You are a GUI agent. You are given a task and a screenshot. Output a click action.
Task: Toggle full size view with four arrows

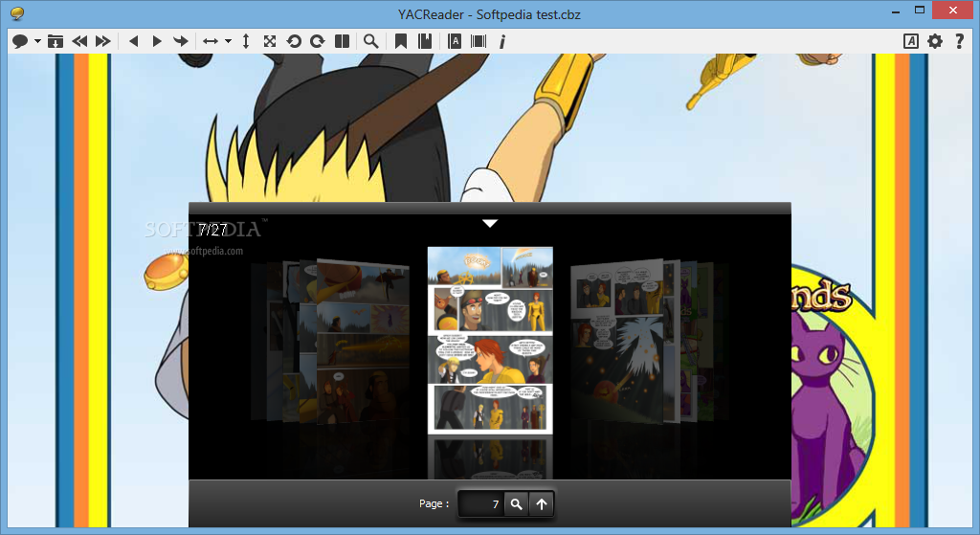point(269,41)
